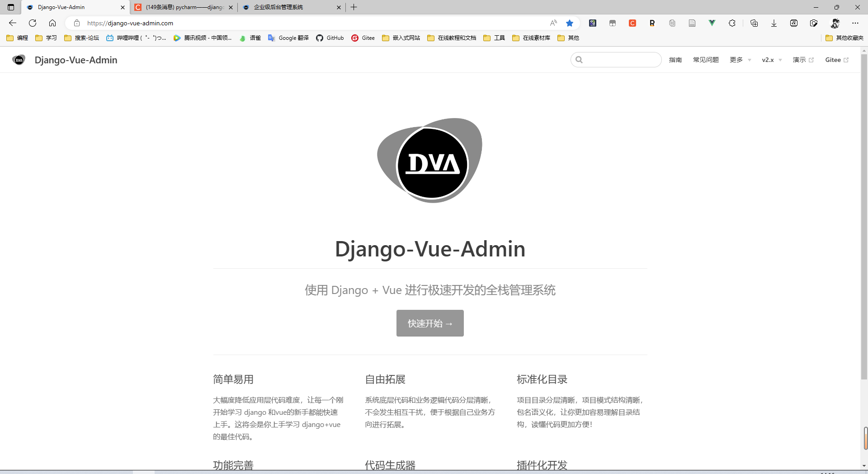Click the blue favorites star icon
The image size is (868, 474).
(570, 23)
